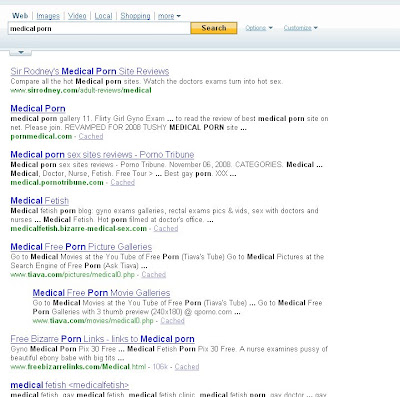Image resolution: width=400 pixels, height=397 pixels.
Task: View Cached copy of medical.pornotribune.com result
Action: coord(123,182)
